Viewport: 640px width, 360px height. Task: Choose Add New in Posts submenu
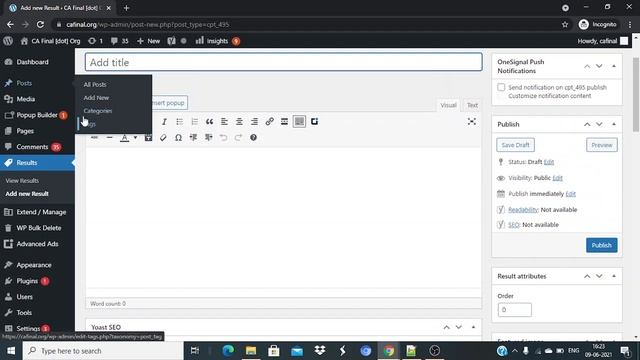pyautogui.click(x=96, y=98)
